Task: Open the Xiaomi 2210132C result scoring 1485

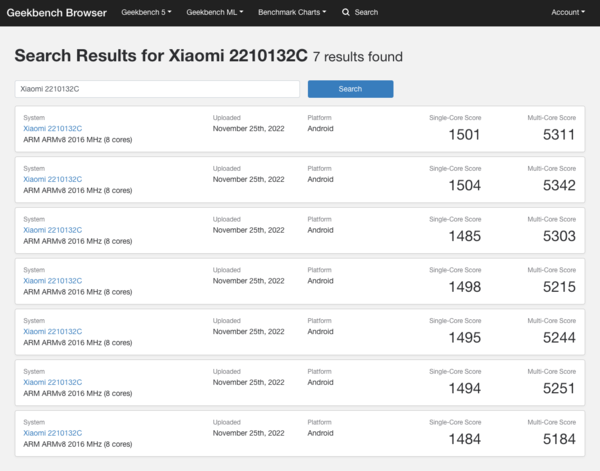Action: pos(53,231)
